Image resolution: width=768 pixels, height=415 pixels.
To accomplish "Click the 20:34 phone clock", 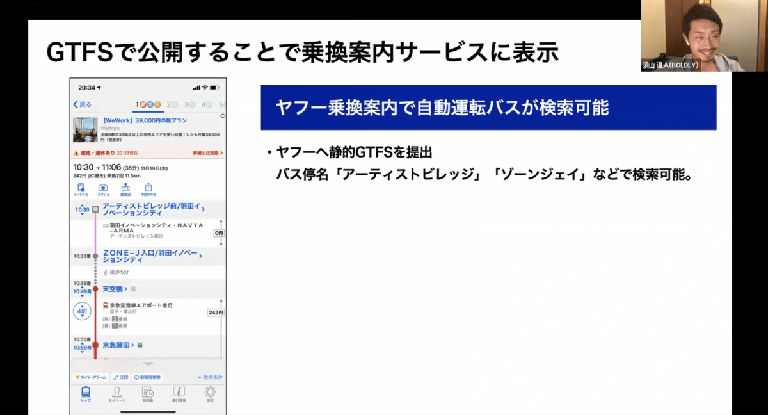I will [x=87, y=88].
